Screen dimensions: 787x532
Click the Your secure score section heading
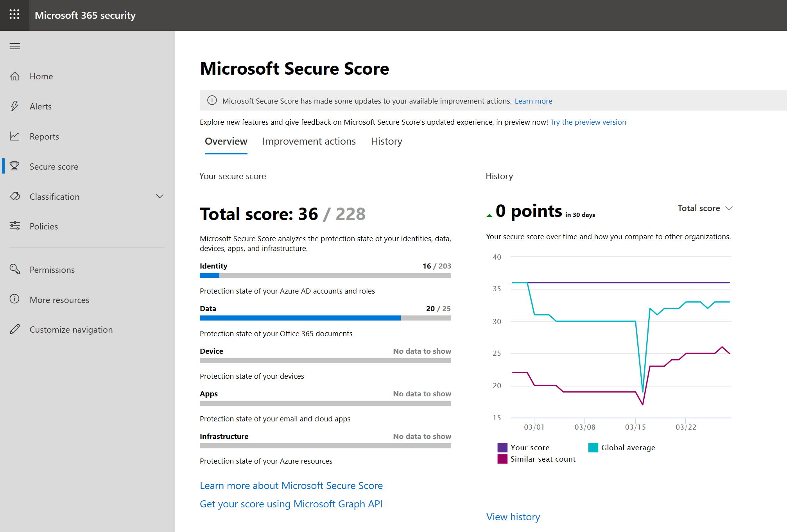pyautogui.click(x=233, y=176)
